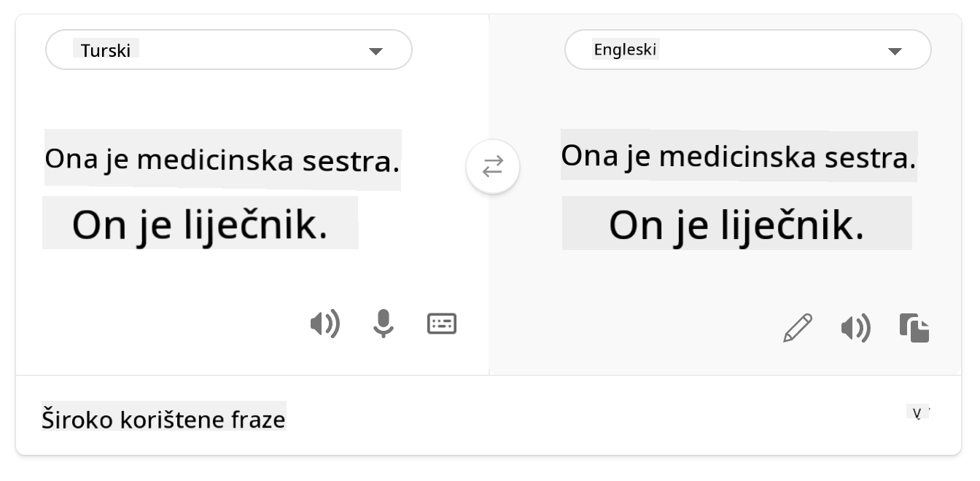Click translated sentence "Ona je medicinska sestra."
Image resolution: width=980 pixels, height=481 pixels.
click(x=738, y=155)
